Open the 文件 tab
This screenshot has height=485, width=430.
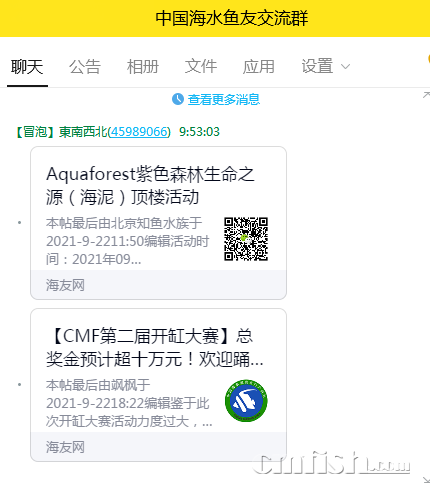pyautogui.click(x=201, y=66)
